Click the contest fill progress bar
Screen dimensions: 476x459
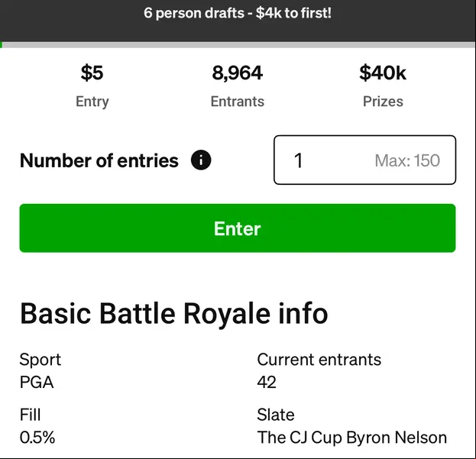[238, 45]
